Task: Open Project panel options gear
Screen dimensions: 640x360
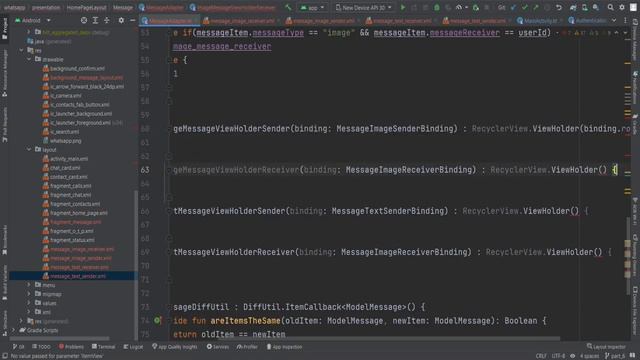Action: tap(121, 20)
